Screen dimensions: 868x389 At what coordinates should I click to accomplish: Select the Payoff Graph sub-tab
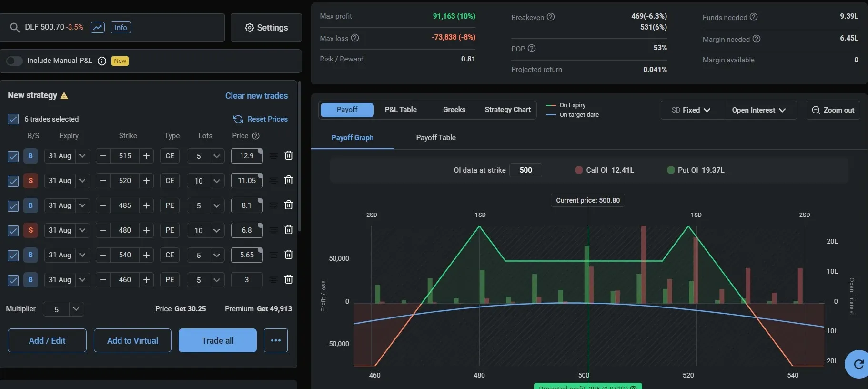[353, 138]
